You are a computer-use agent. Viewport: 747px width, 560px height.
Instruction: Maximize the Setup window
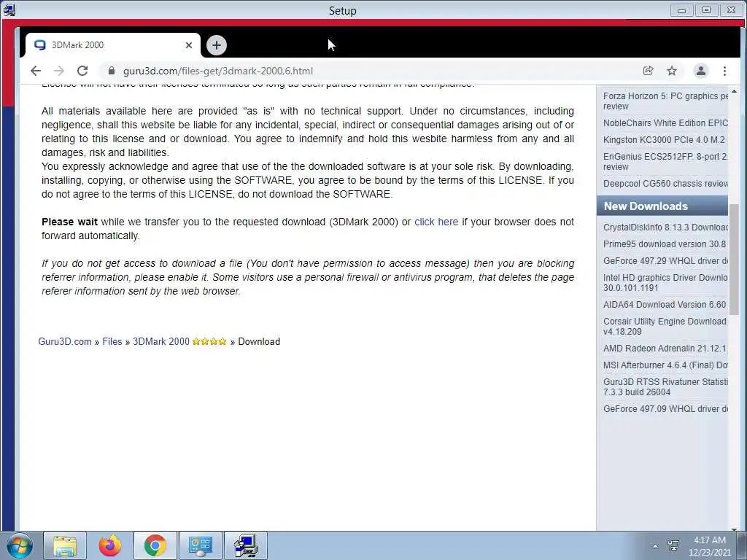coord(706,10)
